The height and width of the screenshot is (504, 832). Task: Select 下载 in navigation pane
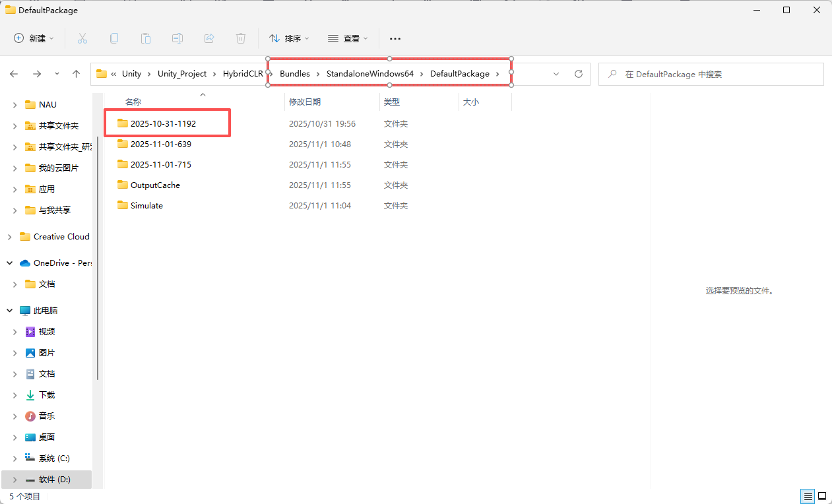pyautogui.click(x=47, y=395)
